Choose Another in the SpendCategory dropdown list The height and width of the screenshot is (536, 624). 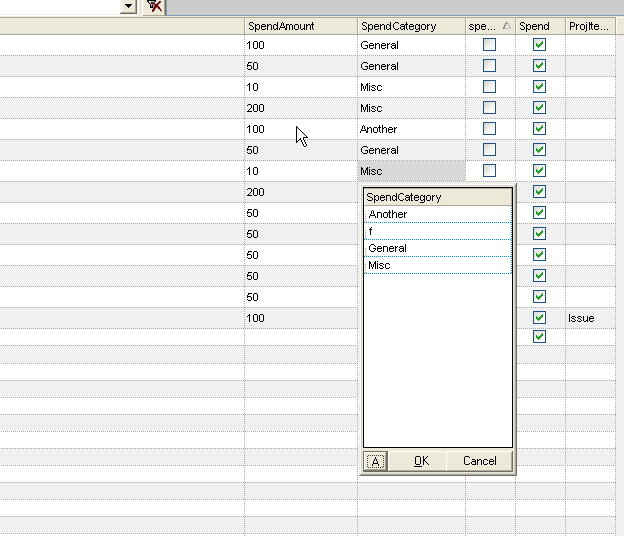coord(438,214)
